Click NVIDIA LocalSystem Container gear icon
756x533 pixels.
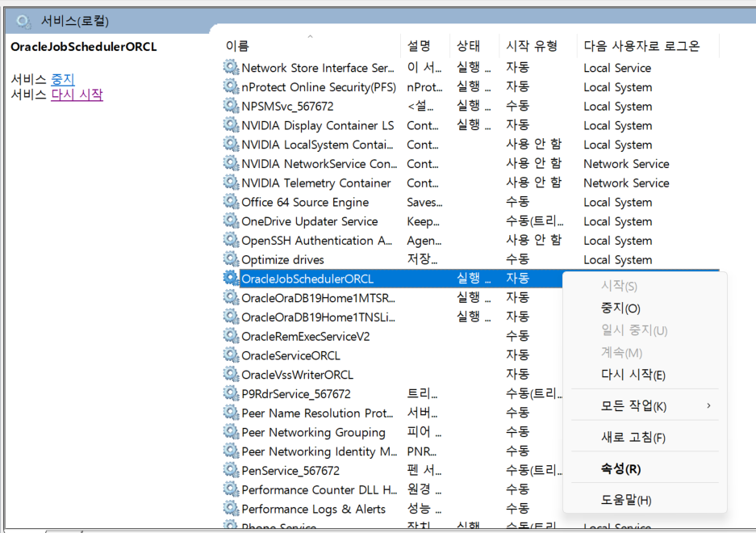point(231,144)
